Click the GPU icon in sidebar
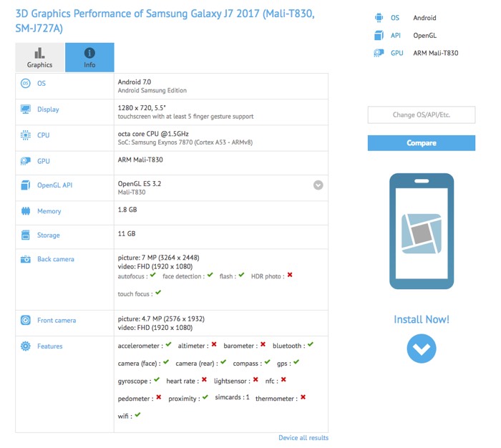Viewport: 501px width, 448px height. coord(379,53)
